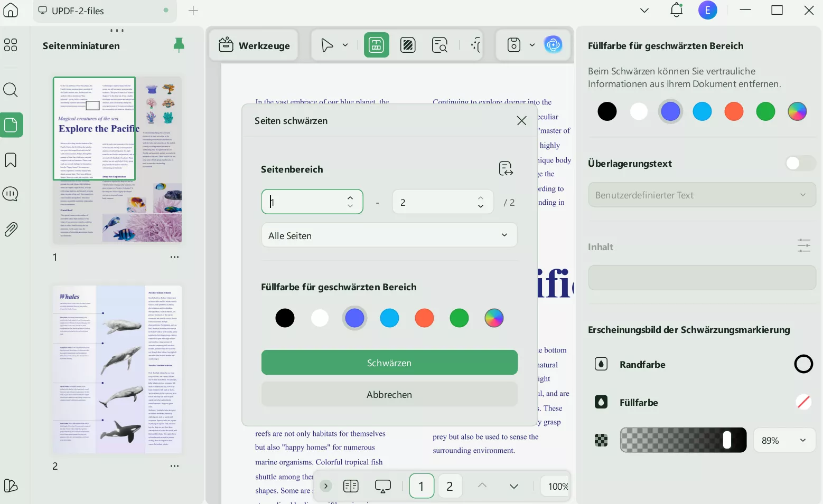The height and width of the screenshot is (504, 823).
Task: Expand the Alle Seiten dropdown
Action: click(x=389, y=235)
